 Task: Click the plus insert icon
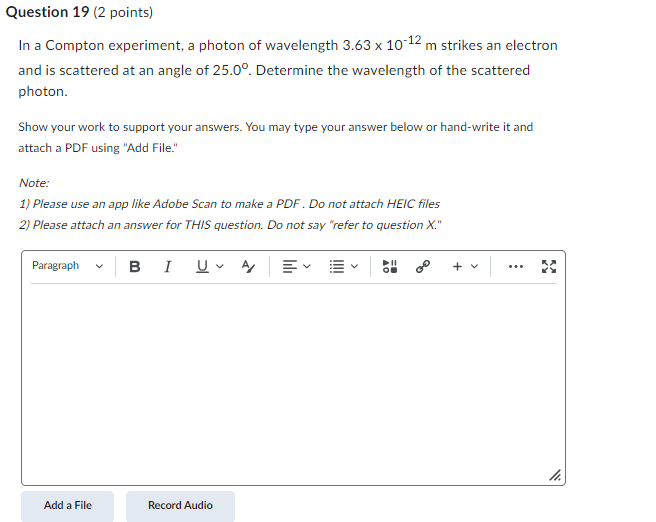457,266
